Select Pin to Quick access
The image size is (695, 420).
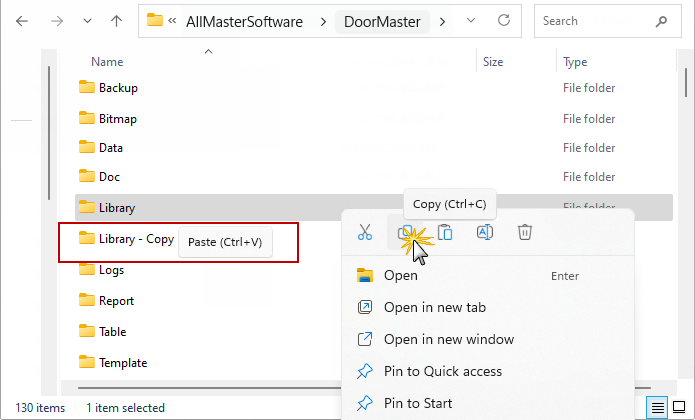[442, 371]
